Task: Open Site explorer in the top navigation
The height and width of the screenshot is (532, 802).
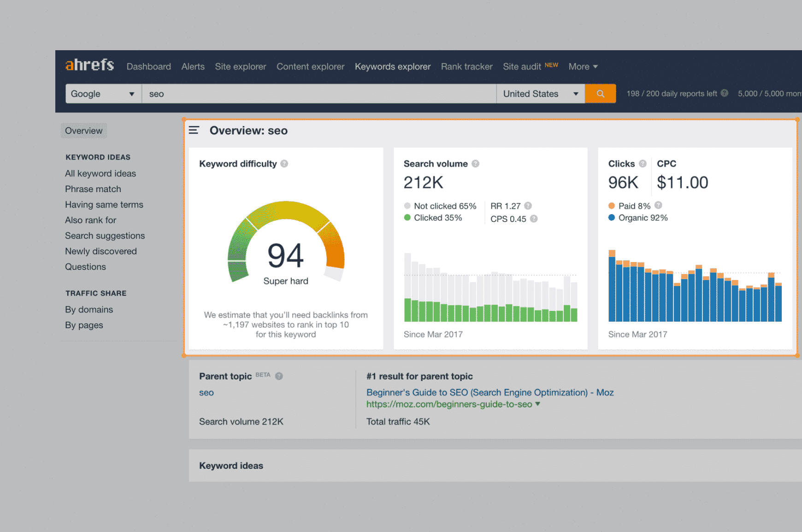Action: click(240, 67)
